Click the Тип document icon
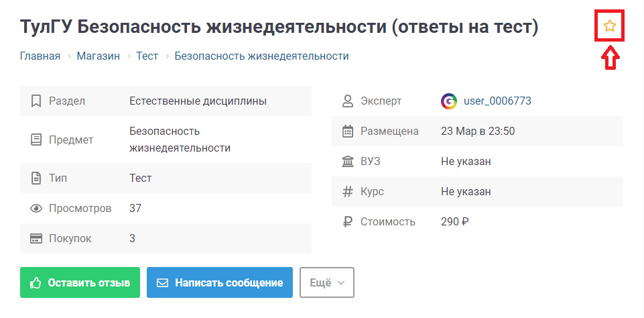This screenshot has height=318, width=644. [x=36, y=178]
